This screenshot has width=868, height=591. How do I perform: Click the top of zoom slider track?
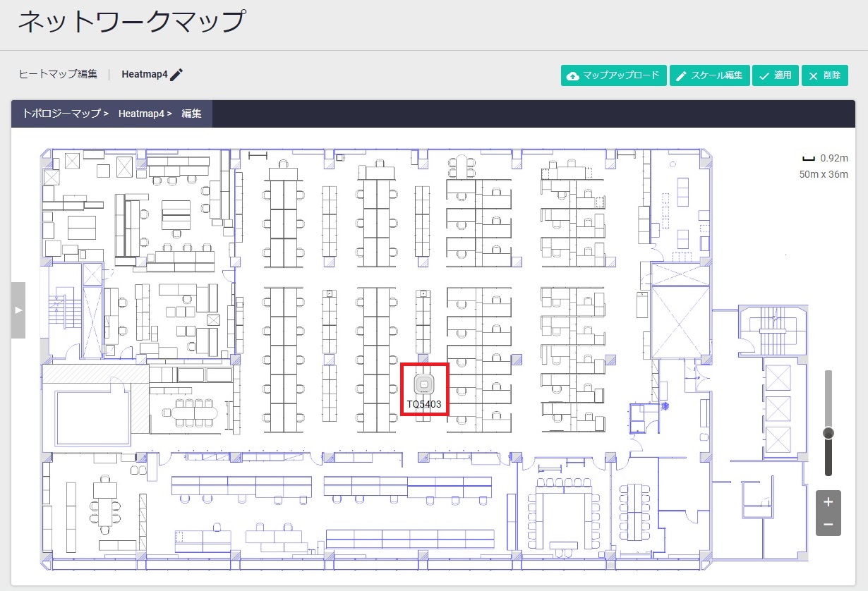click(x=828, y=375)
